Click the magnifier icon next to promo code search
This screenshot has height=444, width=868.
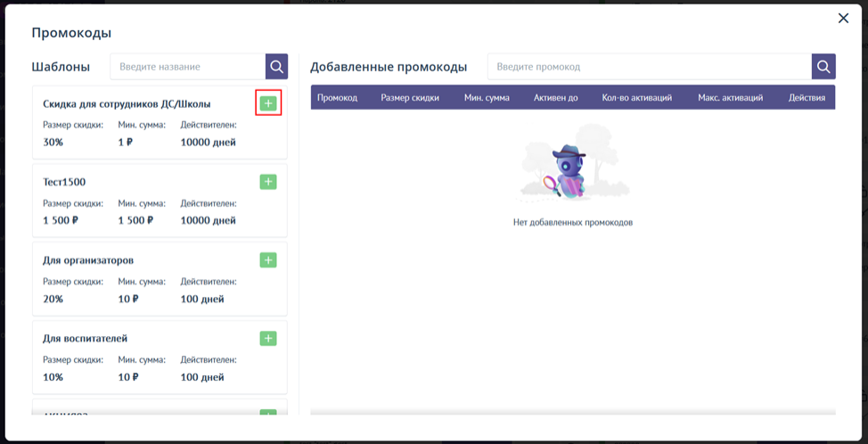coord(823,66)
